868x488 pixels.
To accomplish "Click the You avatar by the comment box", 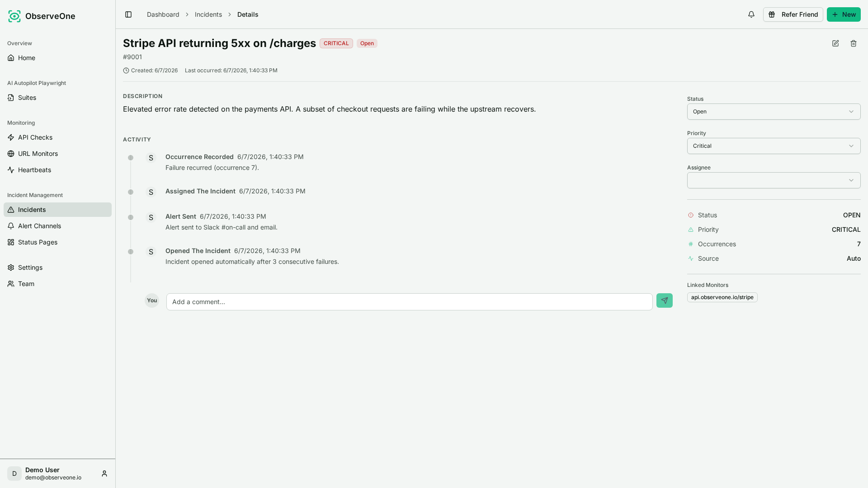I will (x=152, y=300).
